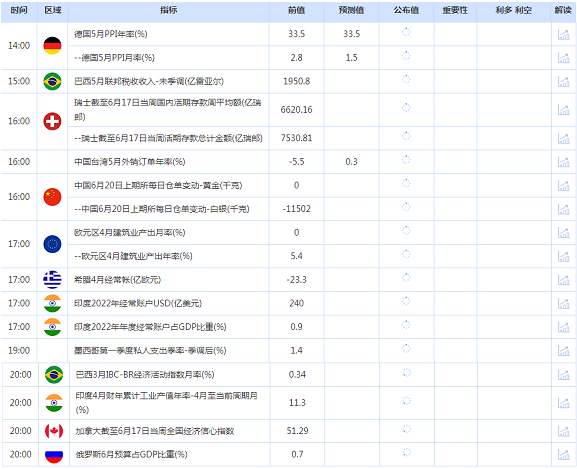Select previous value 1950.8
The height and width of the screenshot is (469, 577).
pyautogui.click(x=296, y=81)
